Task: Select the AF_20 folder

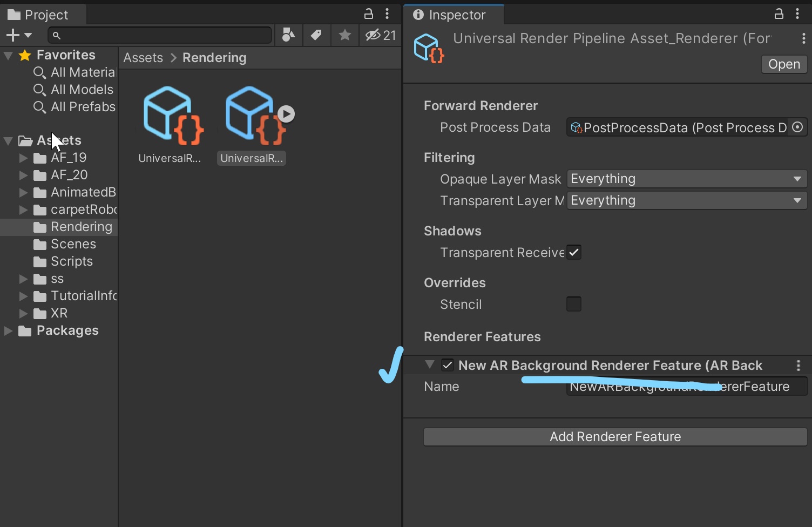Action: 60,175
